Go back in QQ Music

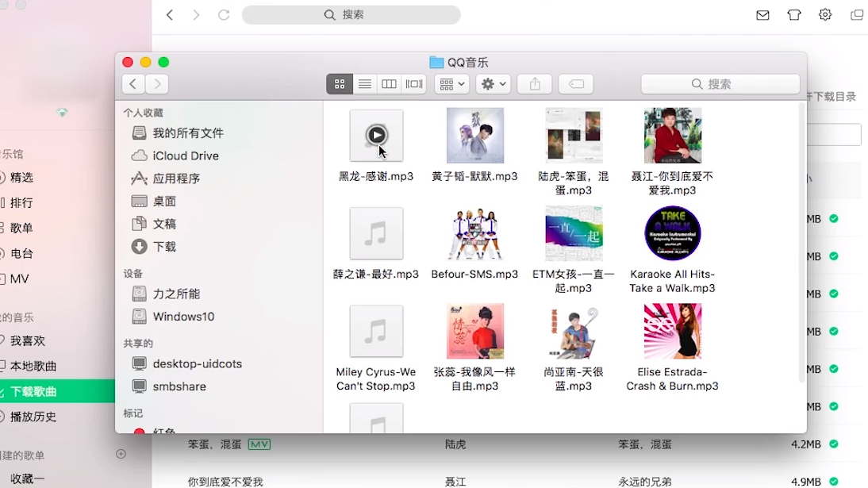170,15
